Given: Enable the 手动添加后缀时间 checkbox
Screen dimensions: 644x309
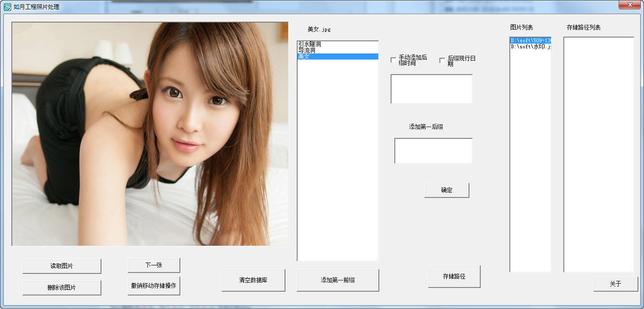Looking at the screenshot, I should pyautogui.click(x=393, y=60).
